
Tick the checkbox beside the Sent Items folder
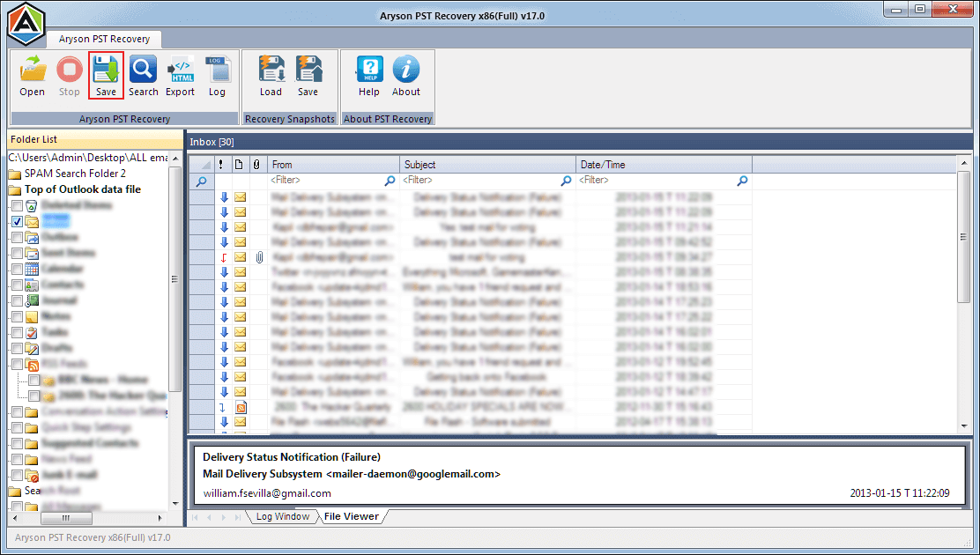pos(17,253)
